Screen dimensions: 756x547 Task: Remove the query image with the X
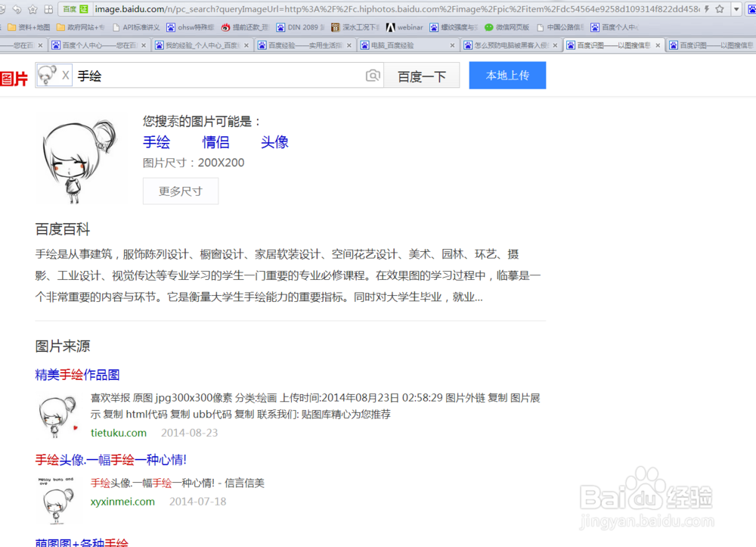tap(65, 76)
